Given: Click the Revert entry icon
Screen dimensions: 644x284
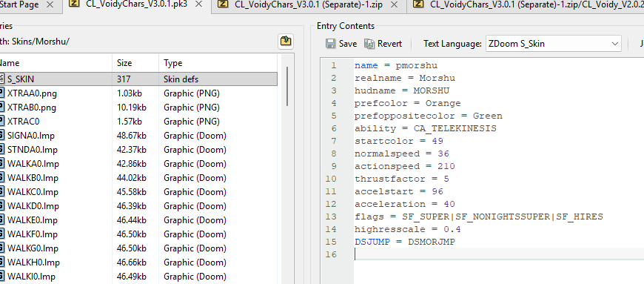Looking at the screenshot, I should coord(369,44).
